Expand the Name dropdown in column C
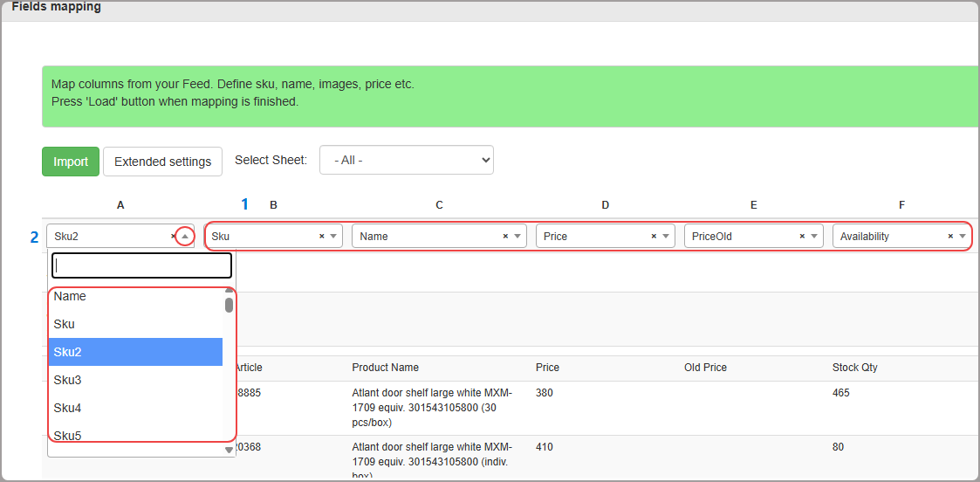980x482 pixels. (x=517, y=237)
